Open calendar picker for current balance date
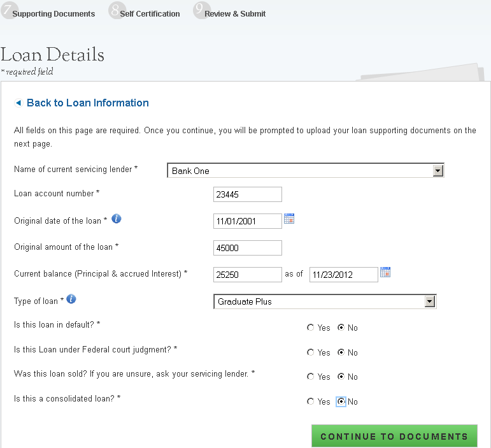This screenshot has width=491, height=448. (x=385, y=272)
